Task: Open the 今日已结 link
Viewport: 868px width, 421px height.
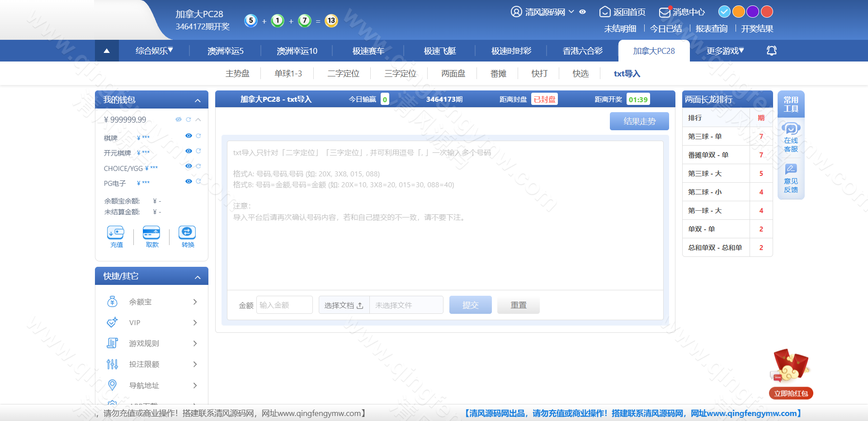Action: click(665, 28)
